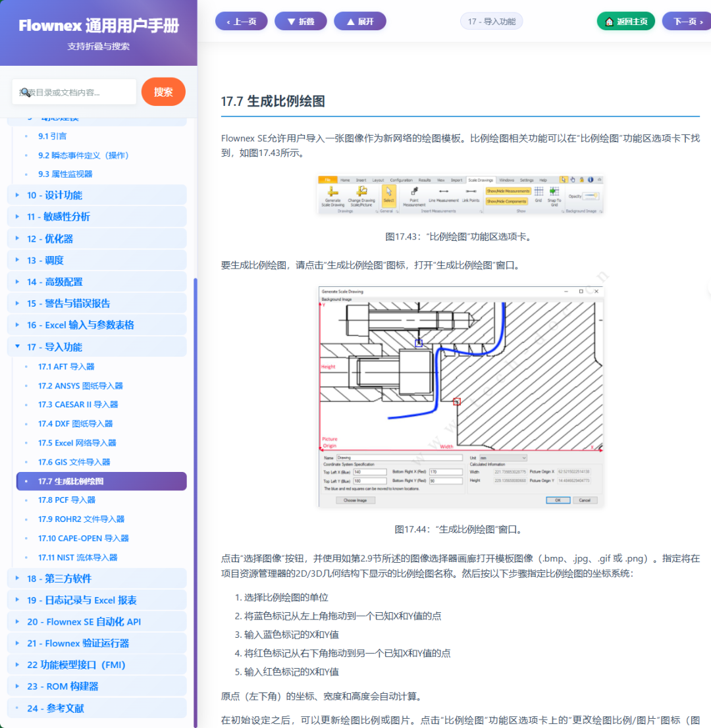Screen dimensions: 711x728
Task: Expand chapter 19 - 日志记录与 Excel 报表
Action: pyautogui.click(x=97, y=600)
